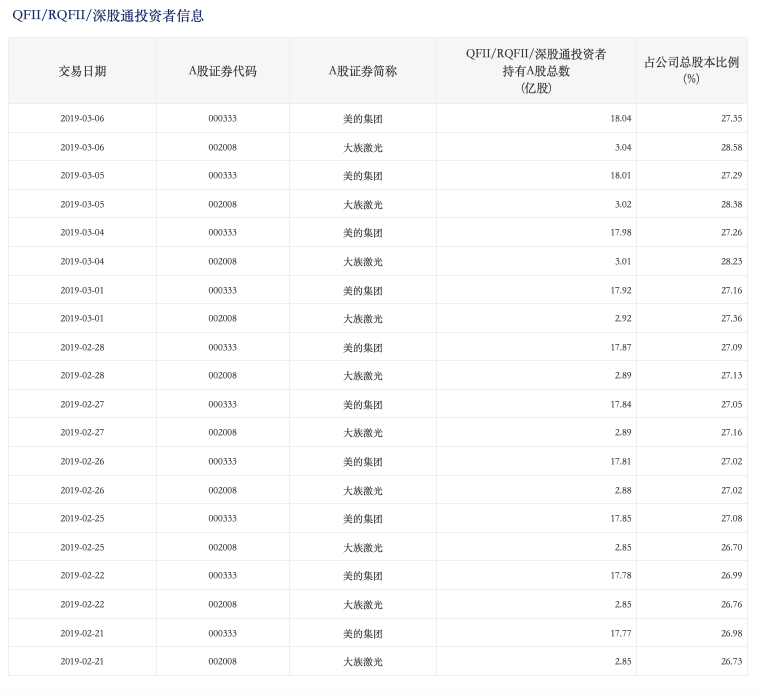Click the A股证券代码 column header

(222, 71)
